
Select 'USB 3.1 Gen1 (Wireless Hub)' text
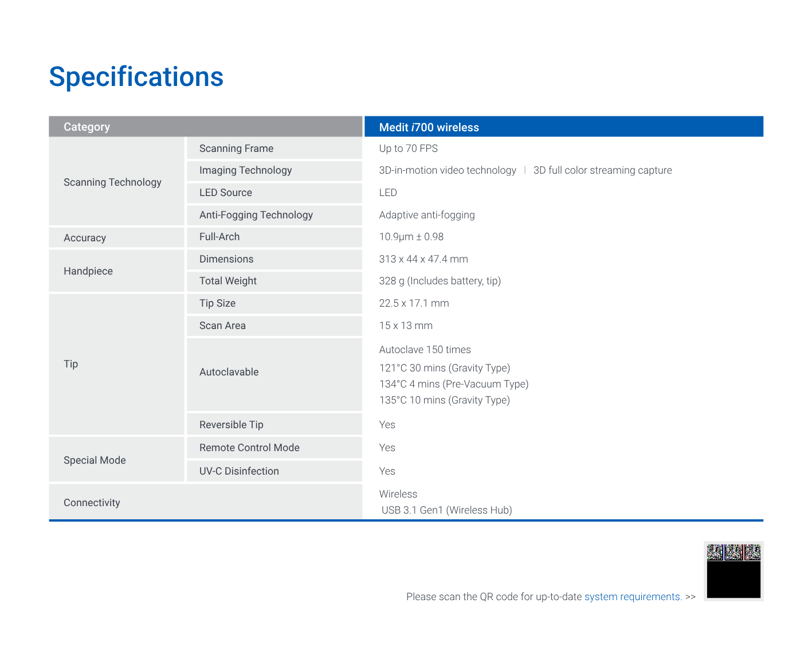[447, 510]
